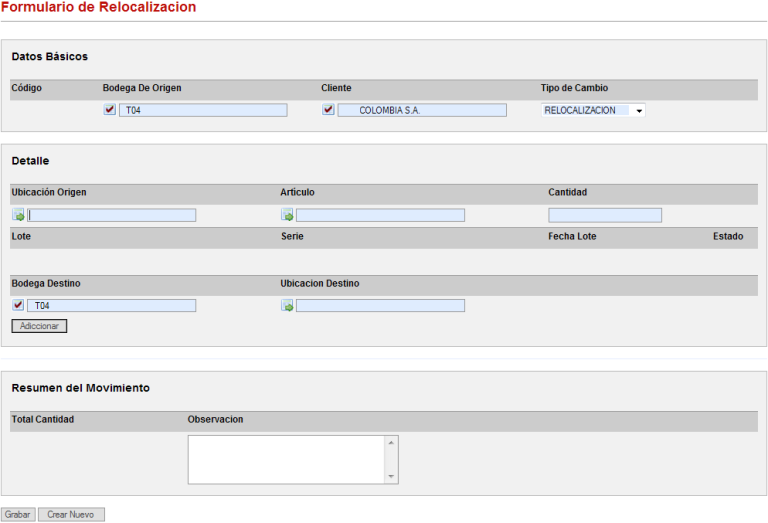Viewport: 768px width, 523px height.
Task: Focus the Ubicación Origen text field
Action: [x=112, y=215]
